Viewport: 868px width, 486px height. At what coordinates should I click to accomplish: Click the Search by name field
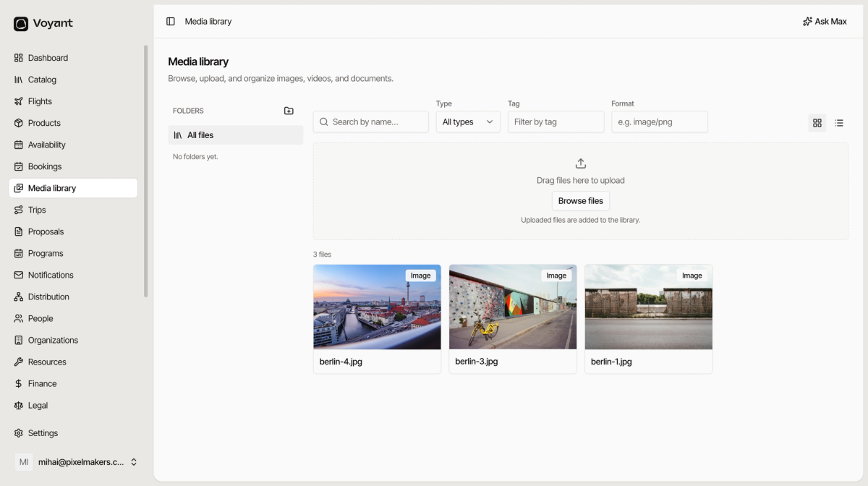[371, 121]
